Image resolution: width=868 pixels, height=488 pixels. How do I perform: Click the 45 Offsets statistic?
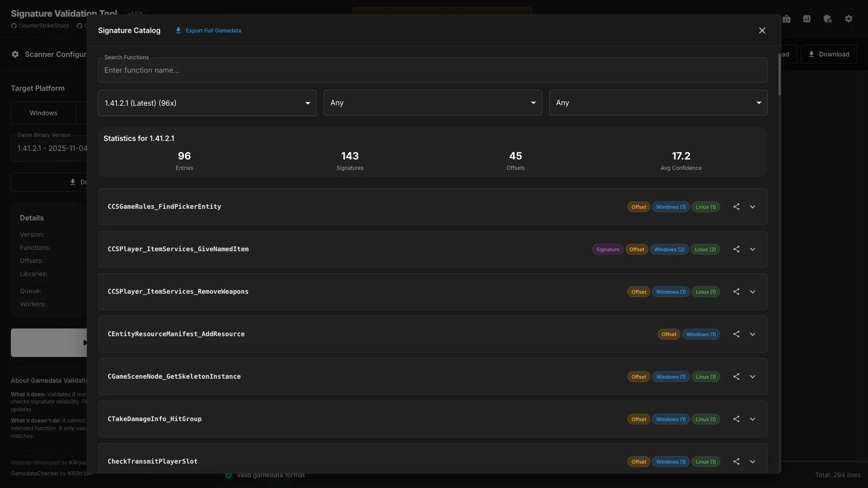click(515, 161)
